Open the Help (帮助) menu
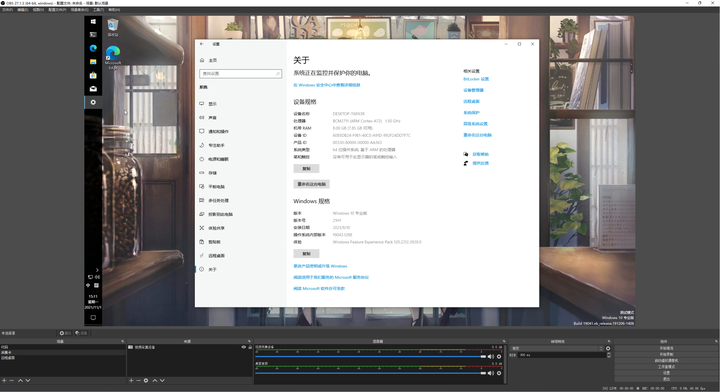 [114, 10]
